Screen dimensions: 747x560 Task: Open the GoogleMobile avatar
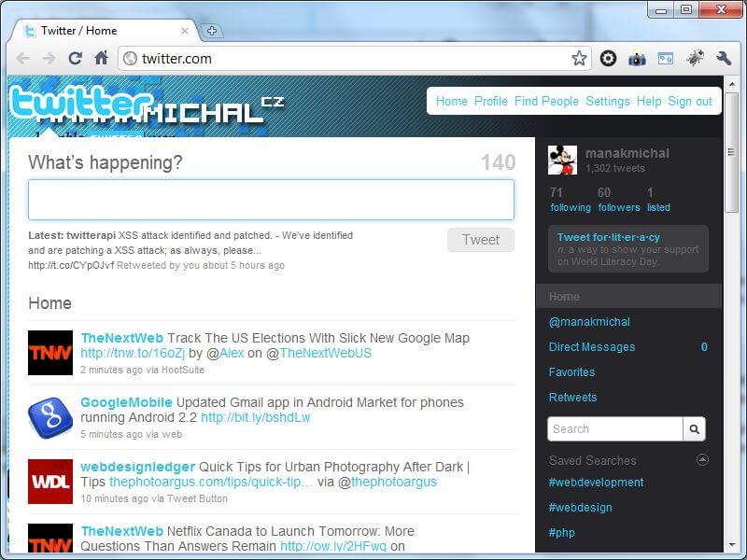[50, 417]
